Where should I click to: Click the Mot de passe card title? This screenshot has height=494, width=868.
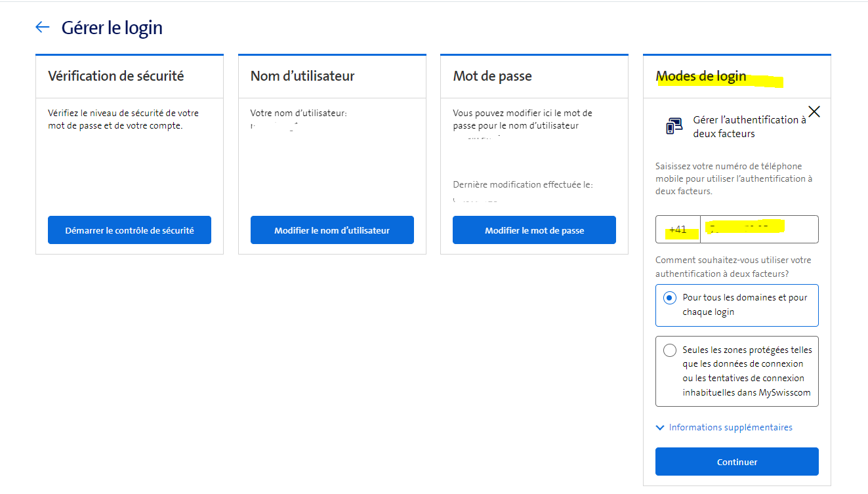point(492,76)
